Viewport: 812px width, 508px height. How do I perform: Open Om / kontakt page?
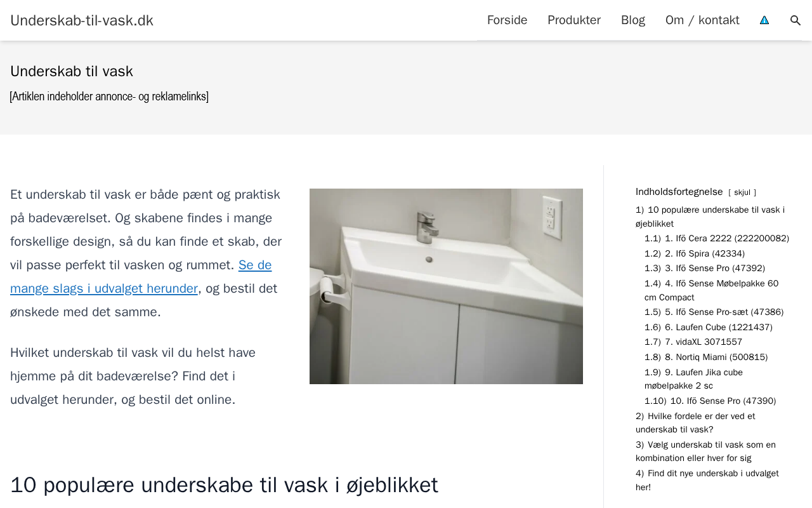[702, 20]
